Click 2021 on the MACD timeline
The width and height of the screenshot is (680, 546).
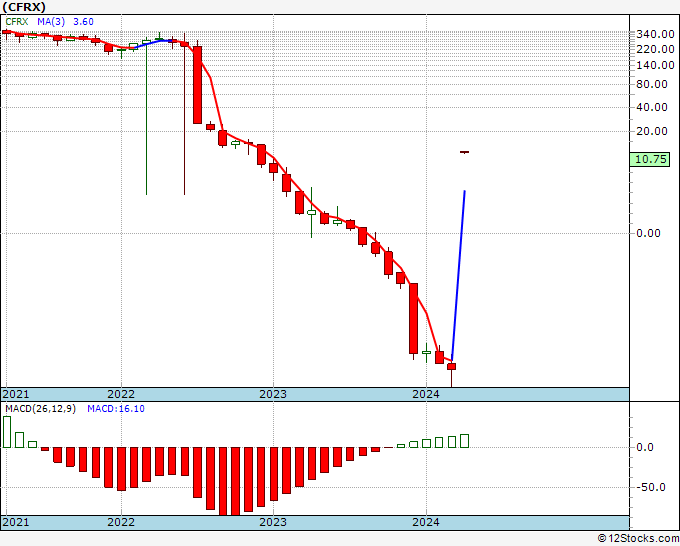click(x=16, y=522)
